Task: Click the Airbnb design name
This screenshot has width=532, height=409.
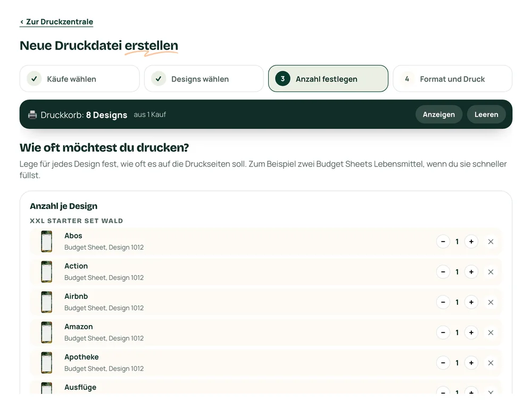Action: 76,296
